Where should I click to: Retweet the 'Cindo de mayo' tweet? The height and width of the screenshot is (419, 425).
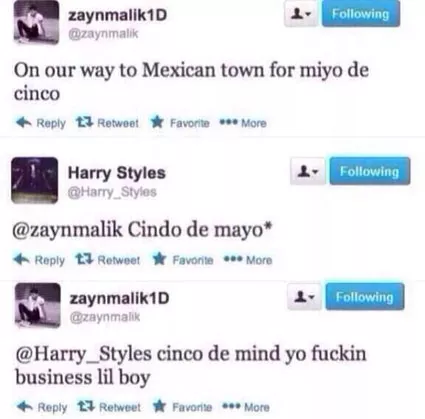click(108, 260)
